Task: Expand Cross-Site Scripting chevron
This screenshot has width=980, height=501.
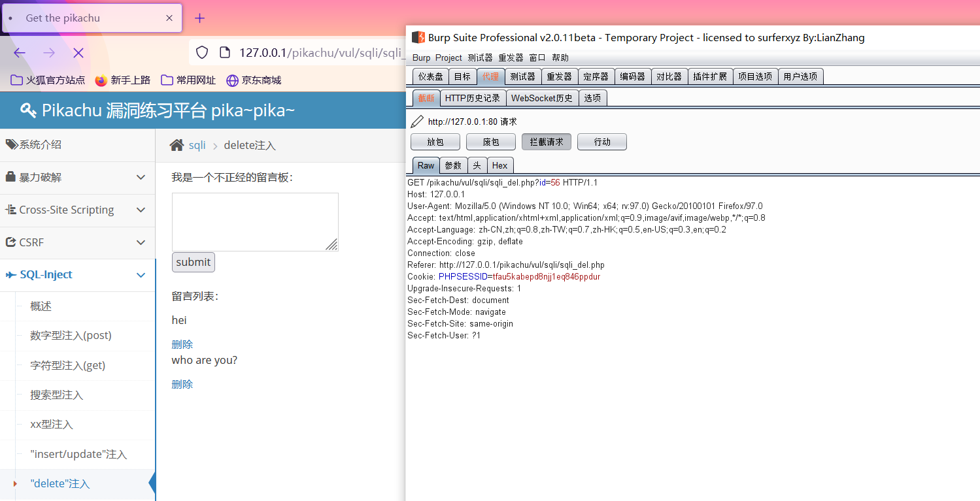Action: [x=141, y=210]
